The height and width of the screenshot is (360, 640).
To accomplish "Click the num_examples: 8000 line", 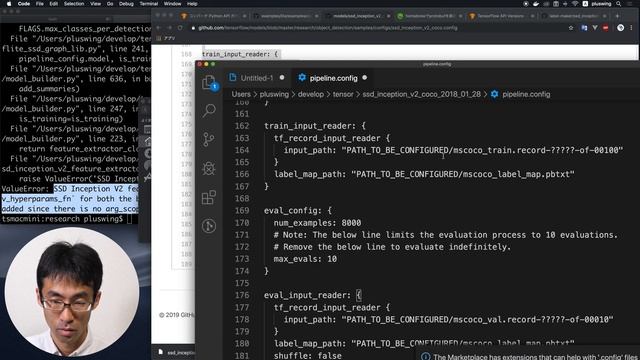I will coord(317,223).
